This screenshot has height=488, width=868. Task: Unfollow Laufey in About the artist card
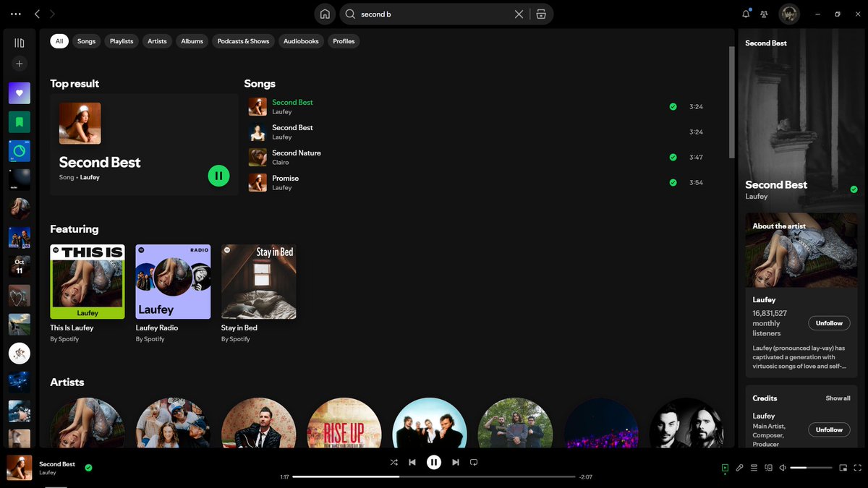click(829, 323)
